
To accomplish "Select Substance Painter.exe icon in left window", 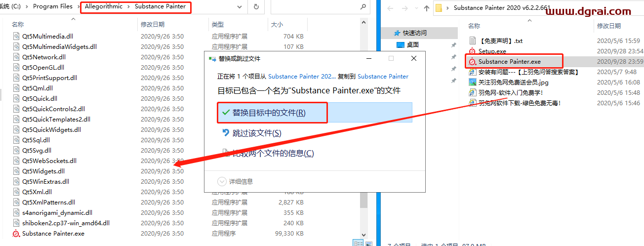I will 16,234.
